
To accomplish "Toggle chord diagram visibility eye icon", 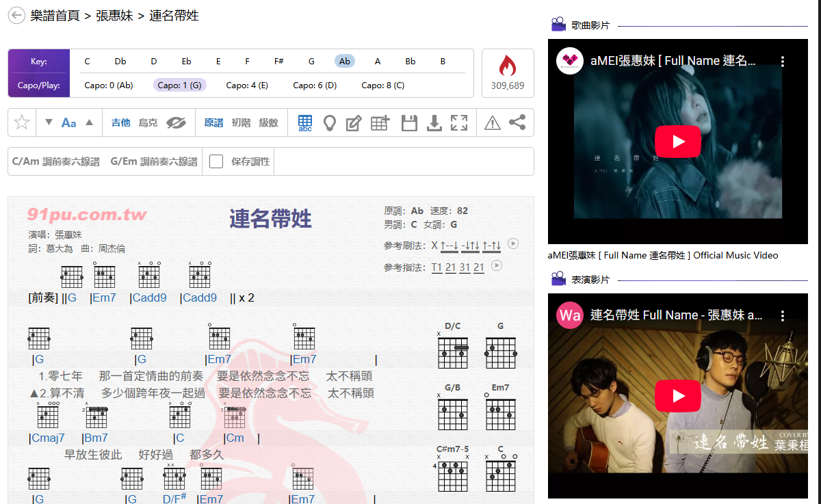I will coord(176,123).
